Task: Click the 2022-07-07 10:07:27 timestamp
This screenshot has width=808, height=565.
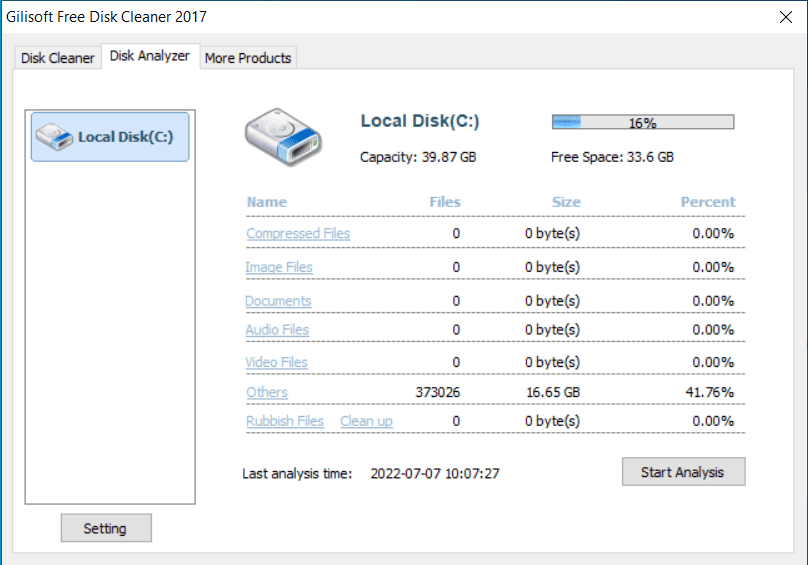Action: point(435,474)
